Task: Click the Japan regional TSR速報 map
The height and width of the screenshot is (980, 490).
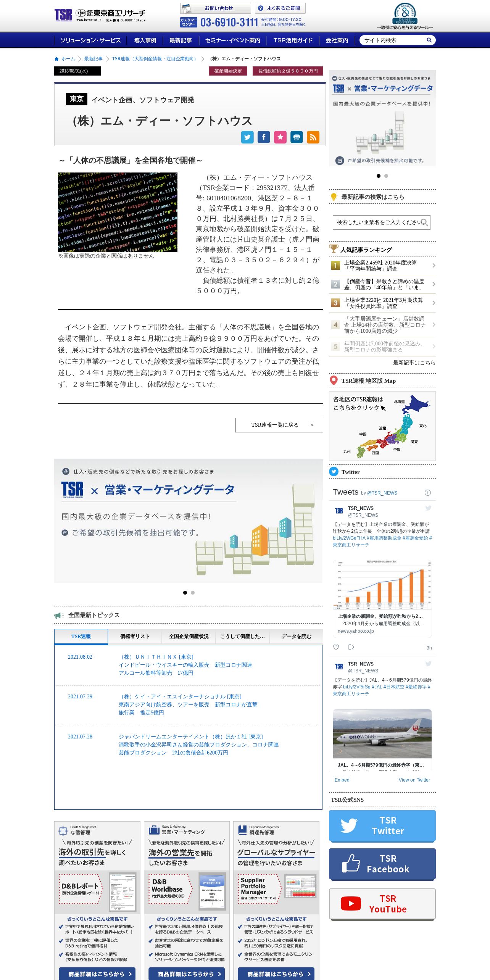Action: click(382, 426)
